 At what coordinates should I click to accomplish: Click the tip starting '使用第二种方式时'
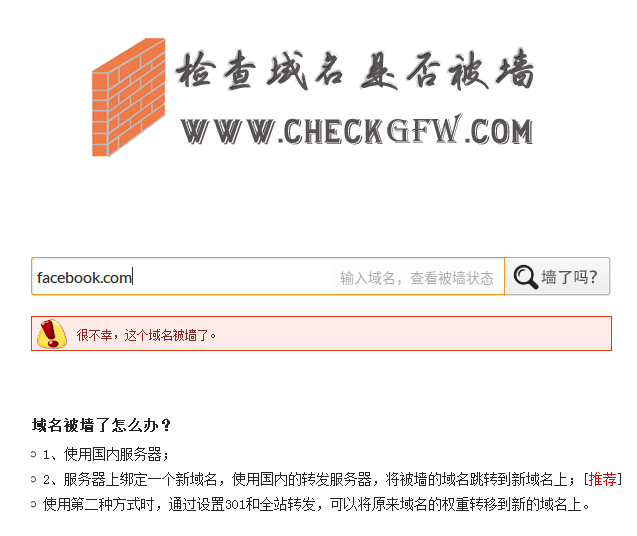click(x=316, y=505)
